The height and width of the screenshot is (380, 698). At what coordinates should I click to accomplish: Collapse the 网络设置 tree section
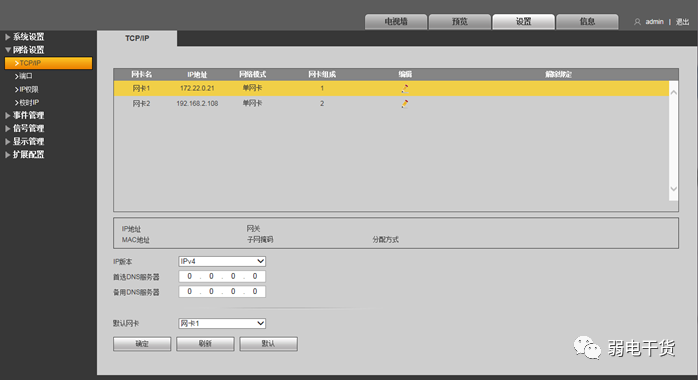pos(8,50)
